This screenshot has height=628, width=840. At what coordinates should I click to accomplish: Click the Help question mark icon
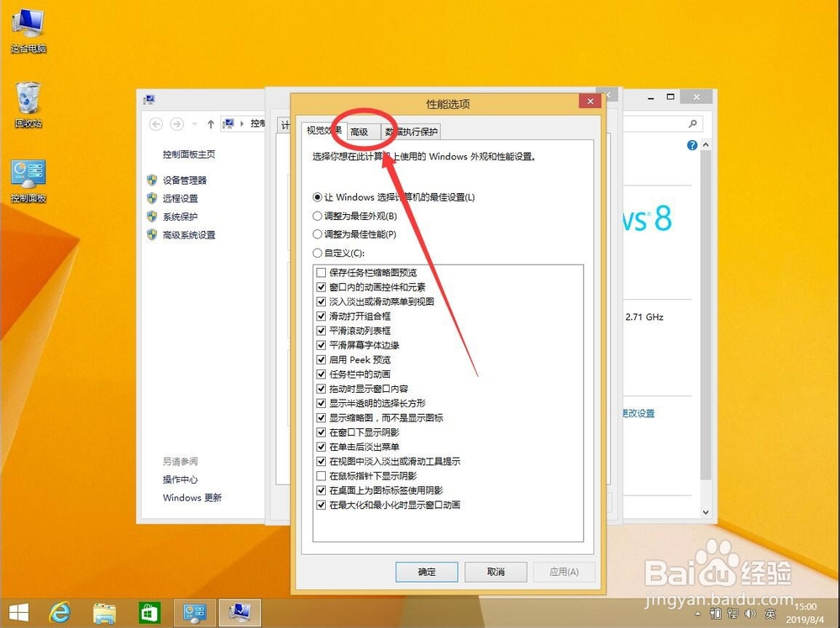pos(690,144)
